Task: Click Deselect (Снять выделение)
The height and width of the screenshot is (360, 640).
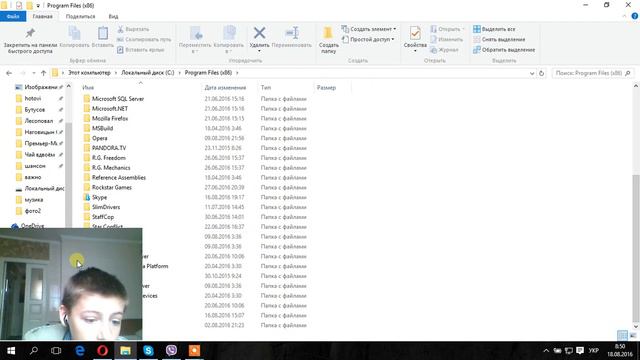Action: 499,40
